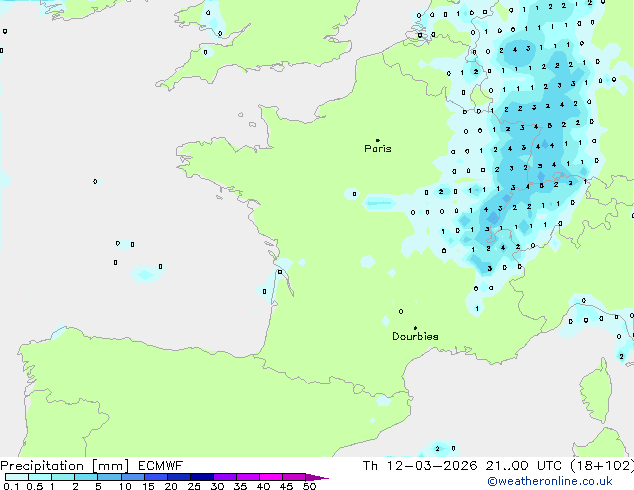Viewport: 634px width, 490px height.
Task: Pick the legend swatch between 2 and 5
Action: point(86,477)
